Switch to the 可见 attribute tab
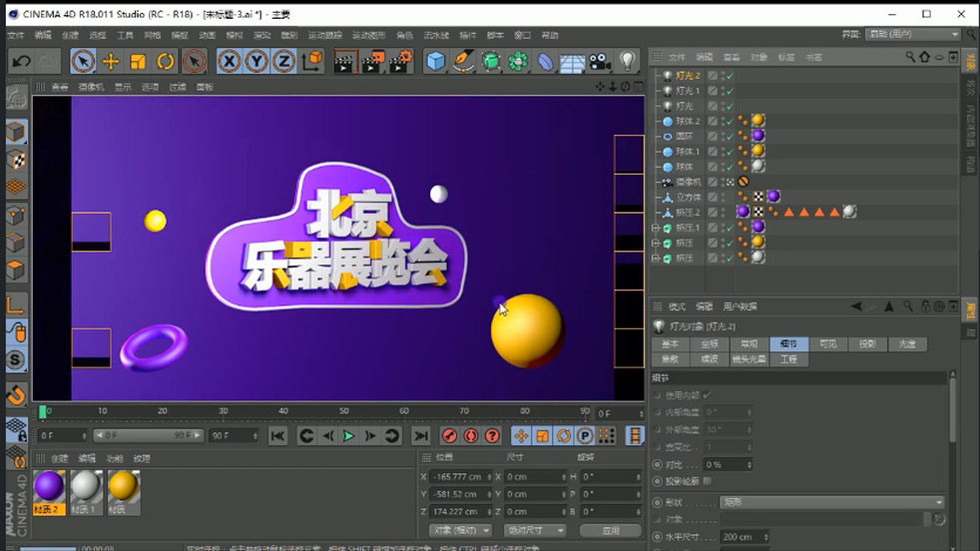 (827, 344)
